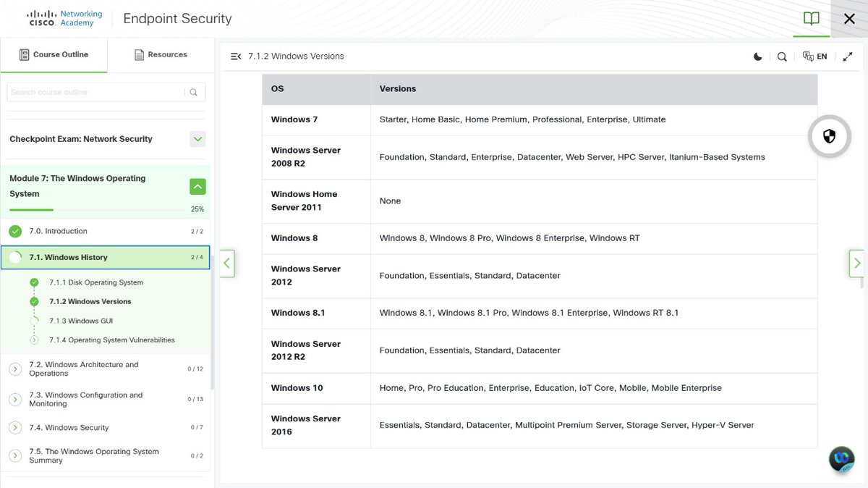This screenshot has height=488, width=868.
Task: Expand Checkpoint Exam: Network Security section
Action: (197, 139)
